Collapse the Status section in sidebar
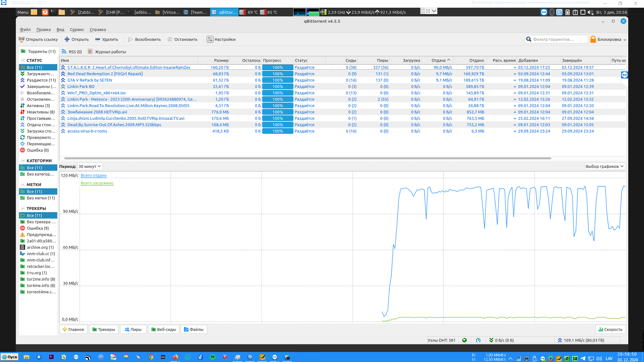The height and width of the screenshot is (362, 644). 23,60
